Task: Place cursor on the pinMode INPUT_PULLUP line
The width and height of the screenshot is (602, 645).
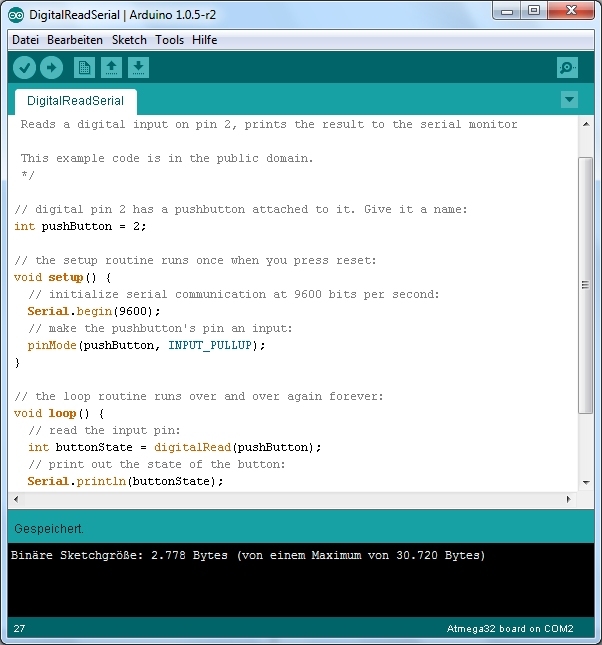Action: point(146,345)
